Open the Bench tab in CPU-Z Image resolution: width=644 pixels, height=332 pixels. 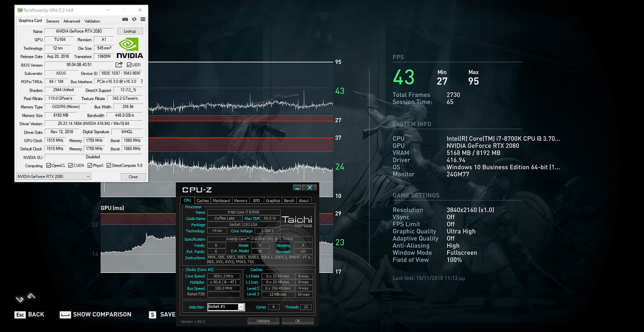(289, 201)
